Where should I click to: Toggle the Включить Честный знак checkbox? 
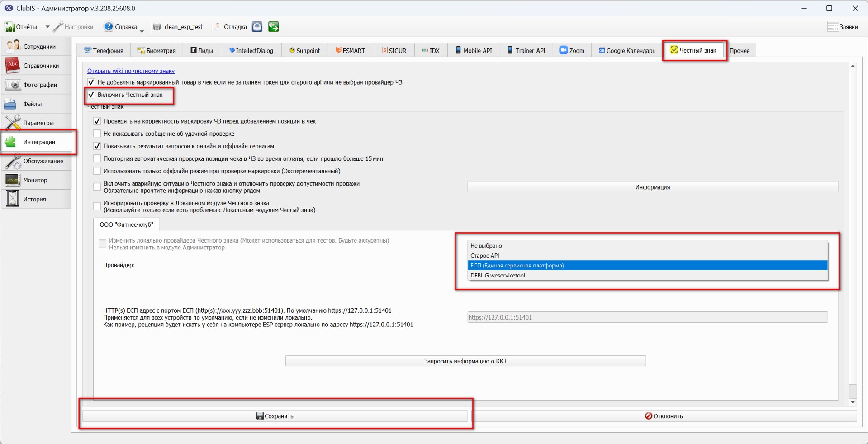coord(91,95)
